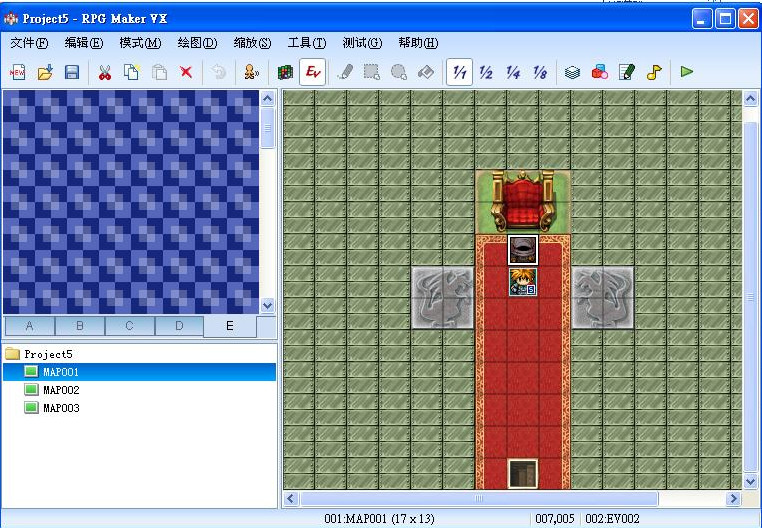The image size is (762, 528).
Task: Click tileset palette scroll down arrow
Action: point(268,305)
